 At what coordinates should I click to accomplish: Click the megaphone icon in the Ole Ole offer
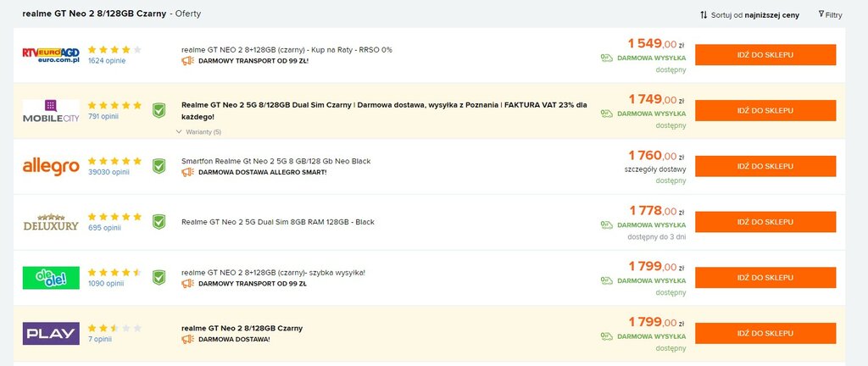(187, 284)
